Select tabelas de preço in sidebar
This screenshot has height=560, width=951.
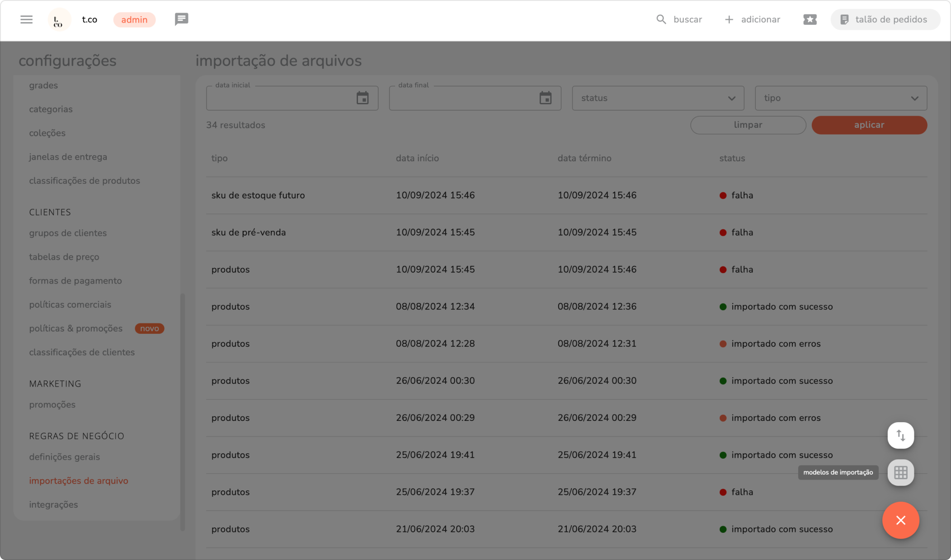[64, 257]
